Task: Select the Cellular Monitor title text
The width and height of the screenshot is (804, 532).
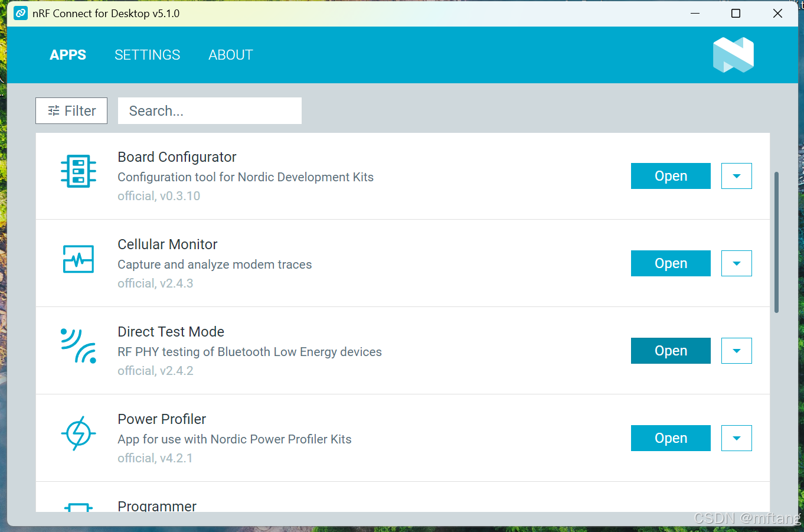Action: [x=168, y=244]
